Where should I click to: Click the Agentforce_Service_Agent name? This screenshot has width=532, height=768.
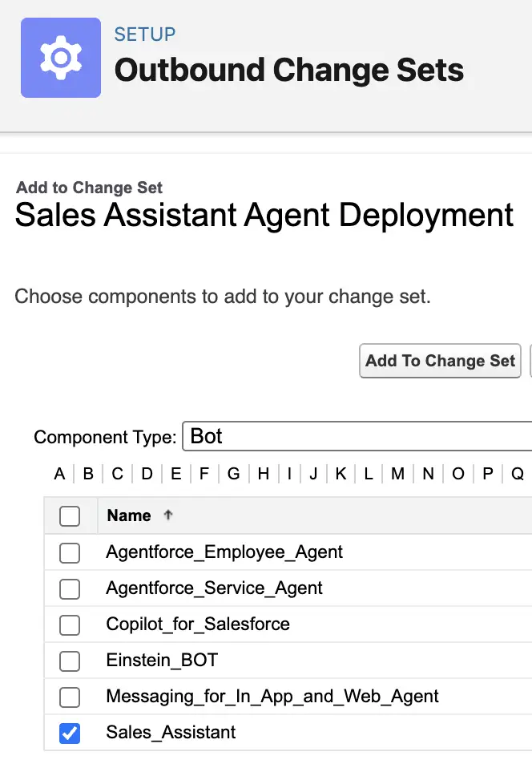coord(215,588)
